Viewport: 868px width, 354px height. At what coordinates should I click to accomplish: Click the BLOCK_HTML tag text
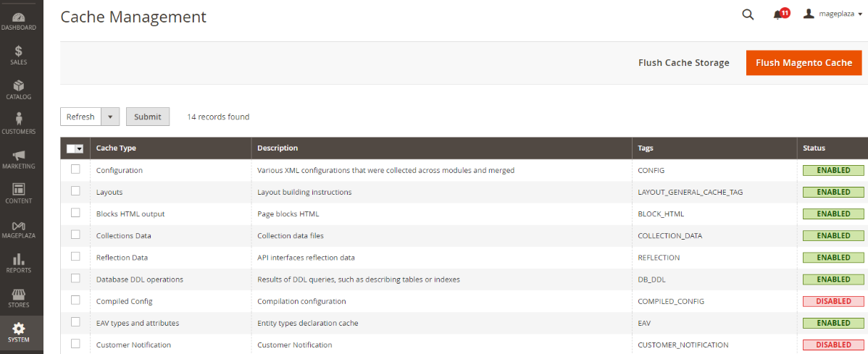click(661, 214)
